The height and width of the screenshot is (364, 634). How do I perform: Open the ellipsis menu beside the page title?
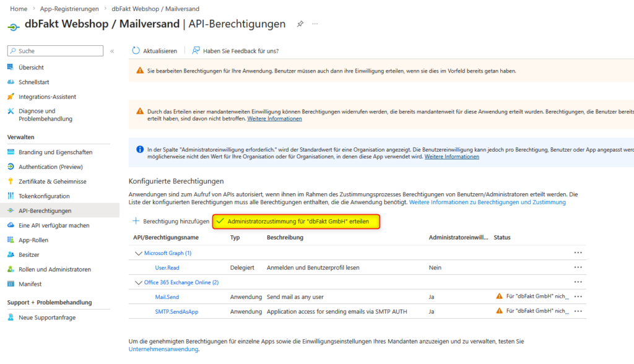pyautogui.click(x=315, y=24)
